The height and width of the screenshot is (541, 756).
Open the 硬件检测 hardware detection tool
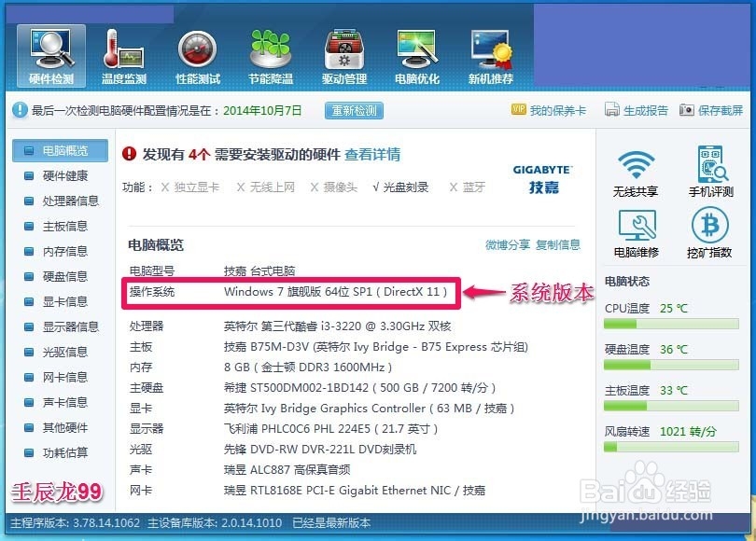51,56
